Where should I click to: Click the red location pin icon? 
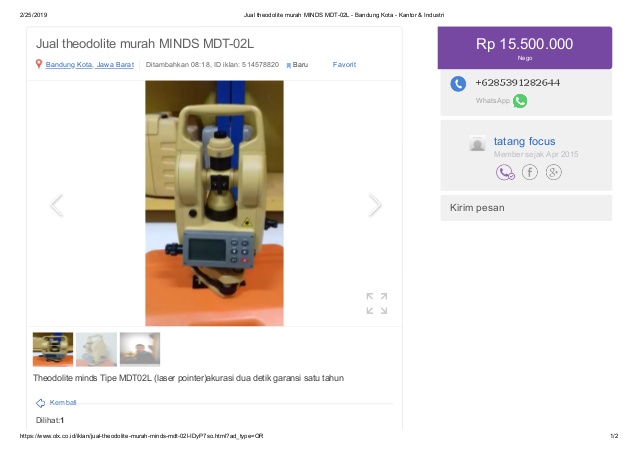point(39,64)
